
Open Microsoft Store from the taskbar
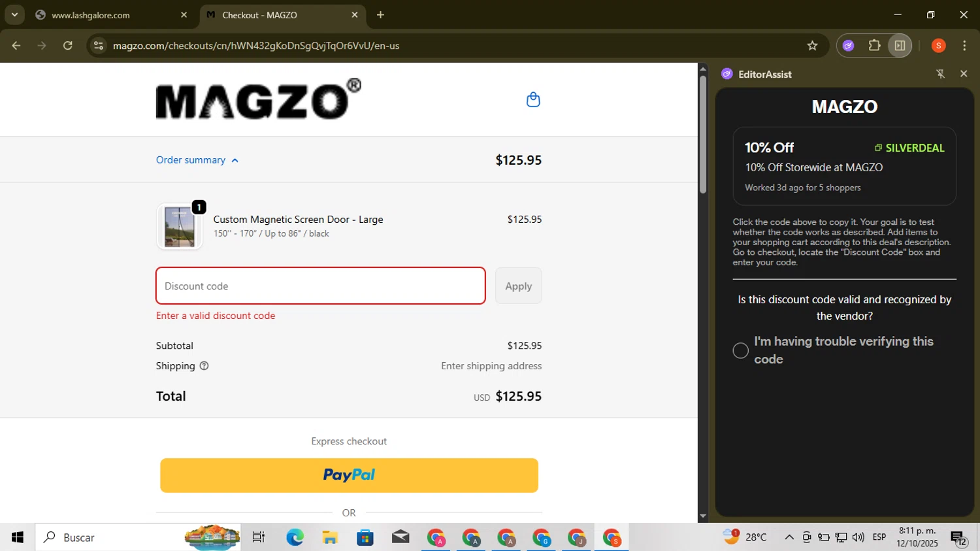[365, 537]
